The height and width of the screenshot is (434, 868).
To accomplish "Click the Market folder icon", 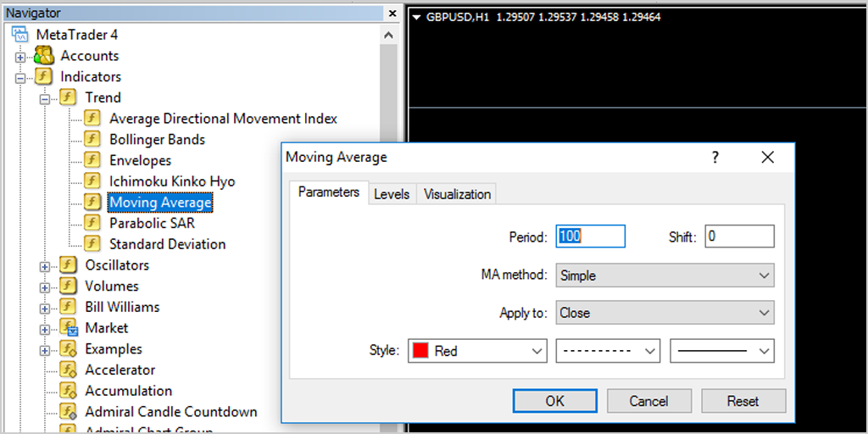I will coord(69,328).
